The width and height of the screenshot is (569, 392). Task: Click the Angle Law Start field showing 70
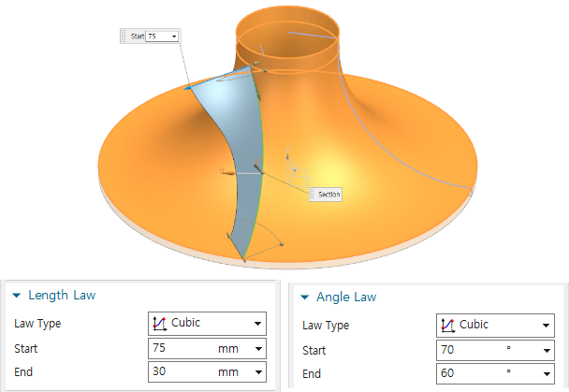coord(468,350)
